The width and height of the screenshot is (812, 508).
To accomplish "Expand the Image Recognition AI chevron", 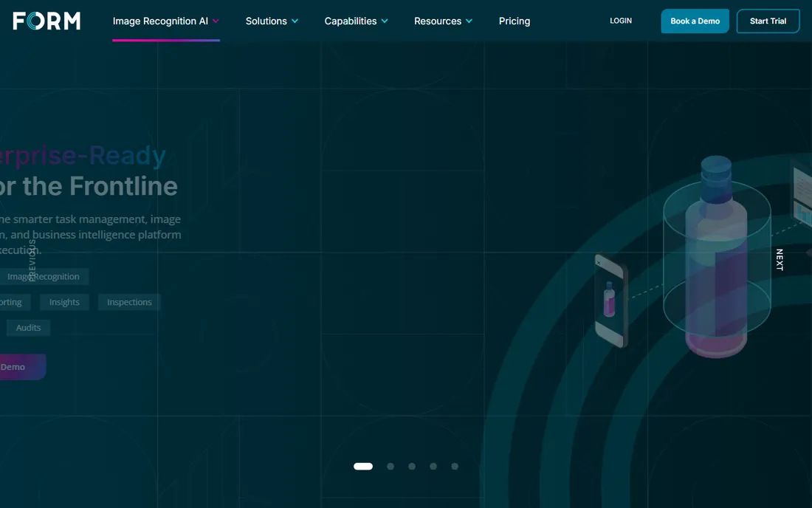I will 216,21.
